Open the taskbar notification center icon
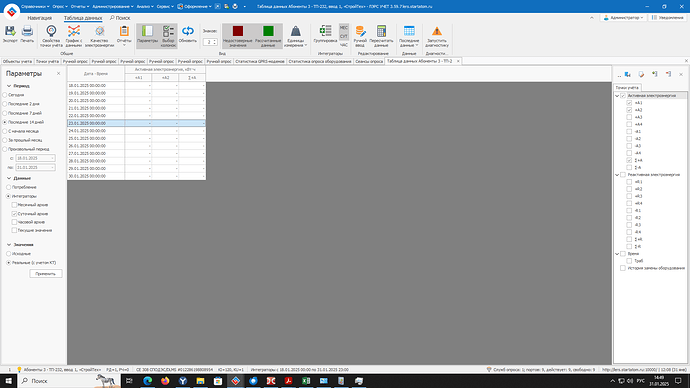This screenshot has width=690, height=388. [x=678, y=381]
